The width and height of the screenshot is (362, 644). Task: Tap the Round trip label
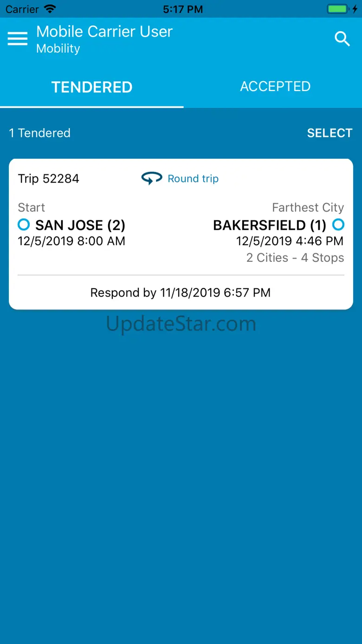[x=193, y=179]
